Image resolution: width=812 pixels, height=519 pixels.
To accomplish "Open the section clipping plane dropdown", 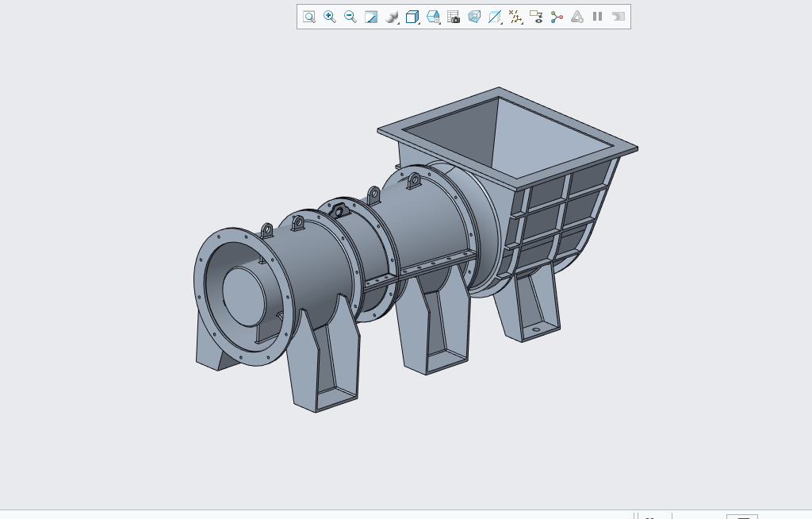I will click(495, 17).
